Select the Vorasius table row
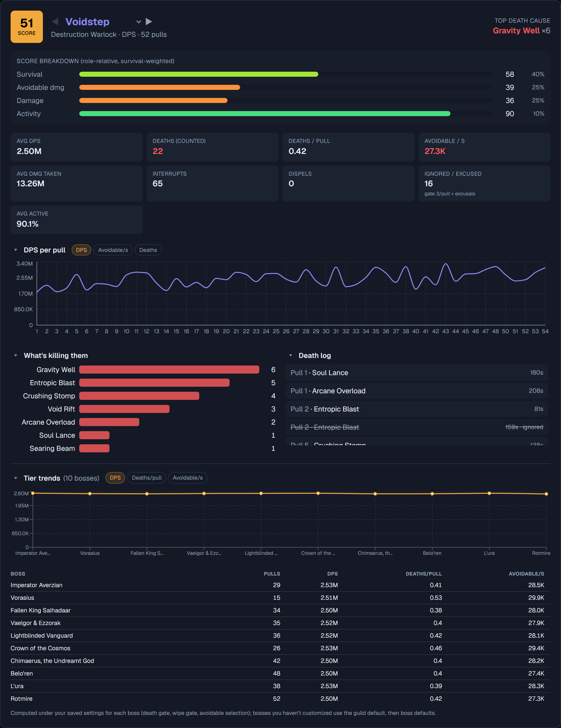Viewport: 561px width, 728px height. 280,598
